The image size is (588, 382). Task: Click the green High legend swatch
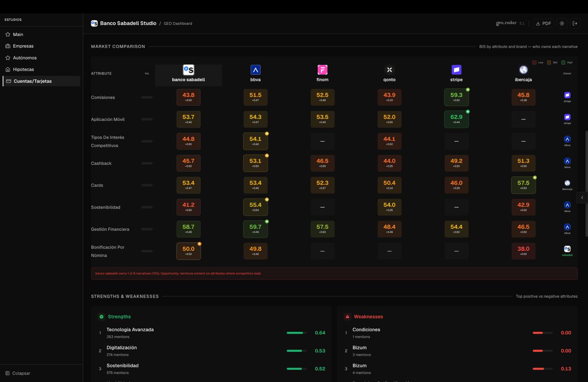[563, 62]
